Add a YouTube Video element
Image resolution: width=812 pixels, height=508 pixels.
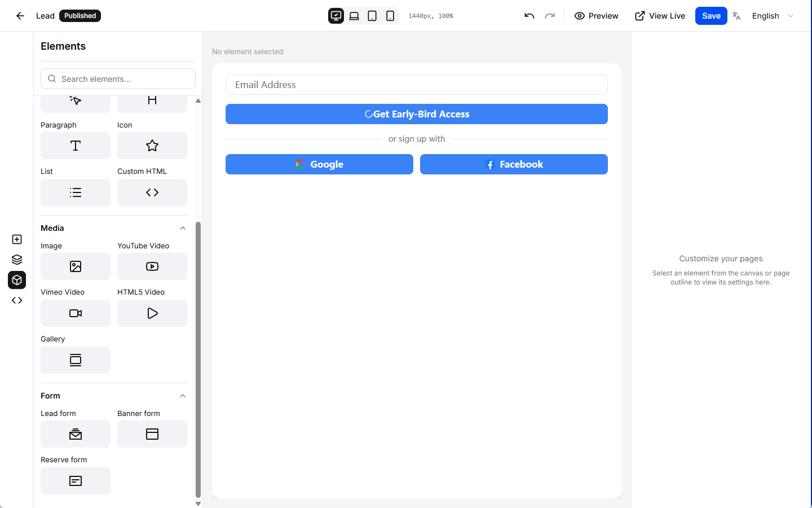[152, 266]
